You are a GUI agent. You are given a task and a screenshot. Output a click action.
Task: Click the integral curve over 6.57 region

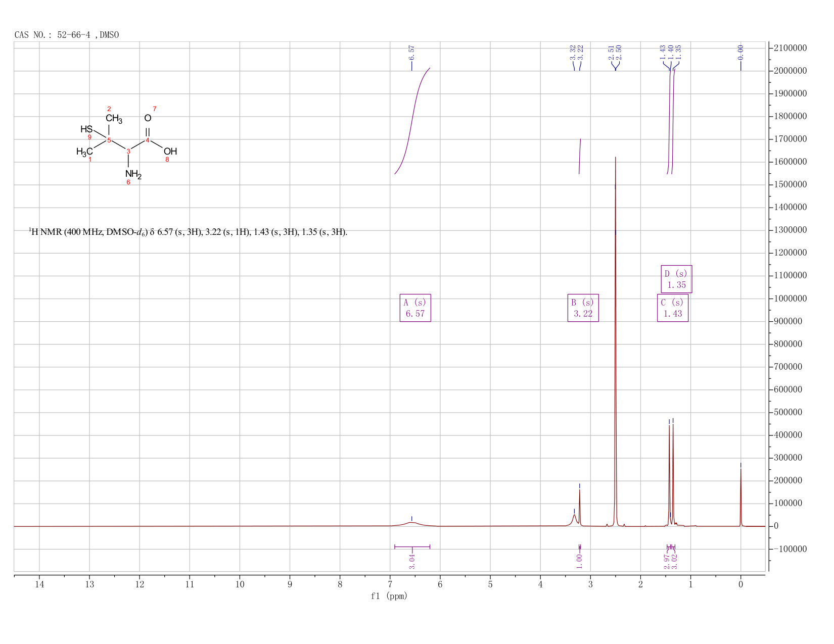[x=412, y=121]
